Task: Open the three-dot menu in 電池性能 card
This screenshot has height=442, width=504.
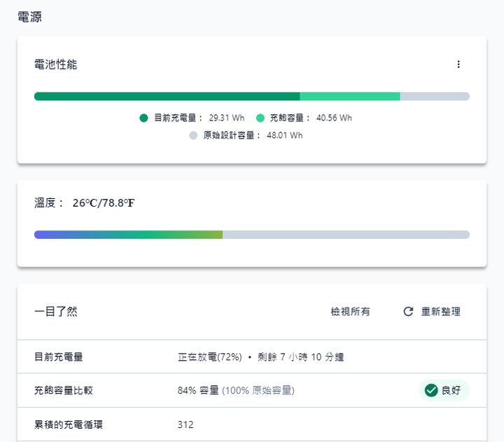Action: pyautogui.click(x=458, y=64)
